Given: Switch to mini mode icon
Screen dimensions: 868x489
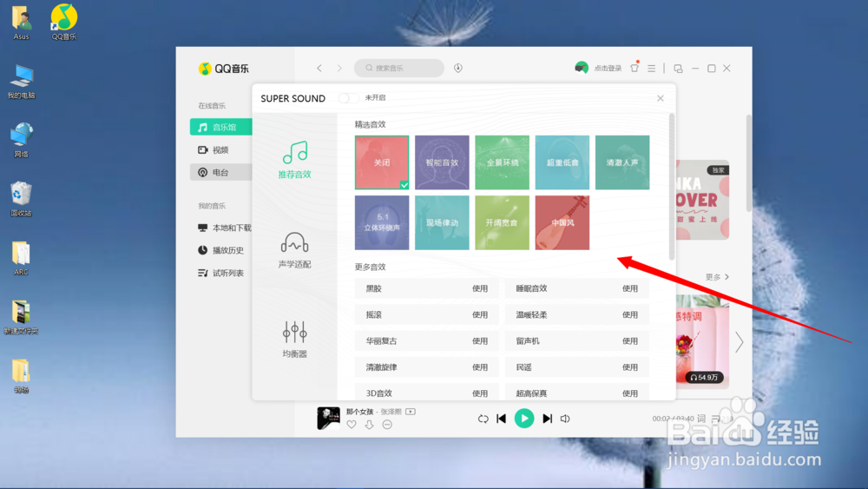Looking at the screenshot, I should 678,68.
